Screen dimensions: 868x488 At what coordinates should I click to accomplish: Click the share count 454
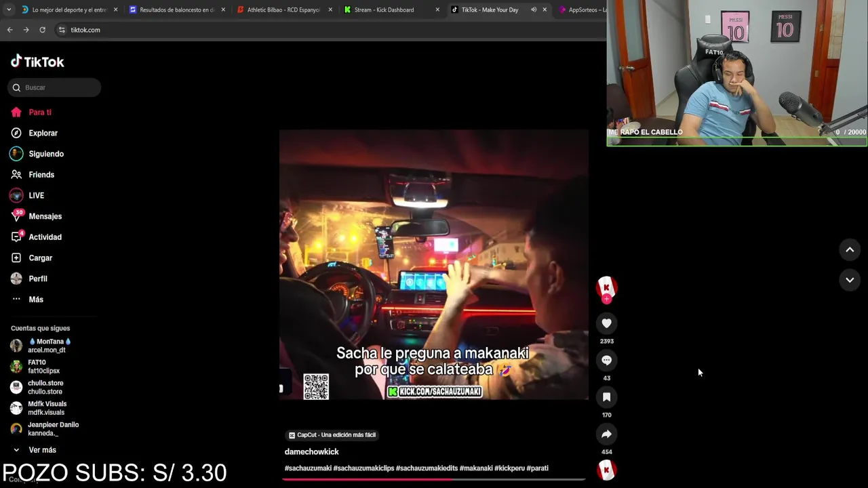point(606,451)
